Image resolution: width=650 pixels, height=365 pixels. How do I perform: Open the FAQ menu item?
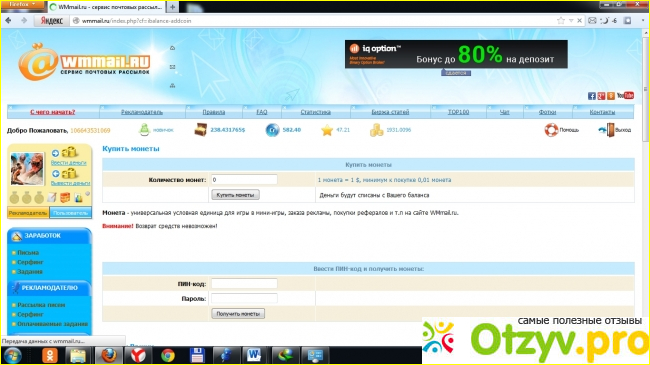pos(262,112)
